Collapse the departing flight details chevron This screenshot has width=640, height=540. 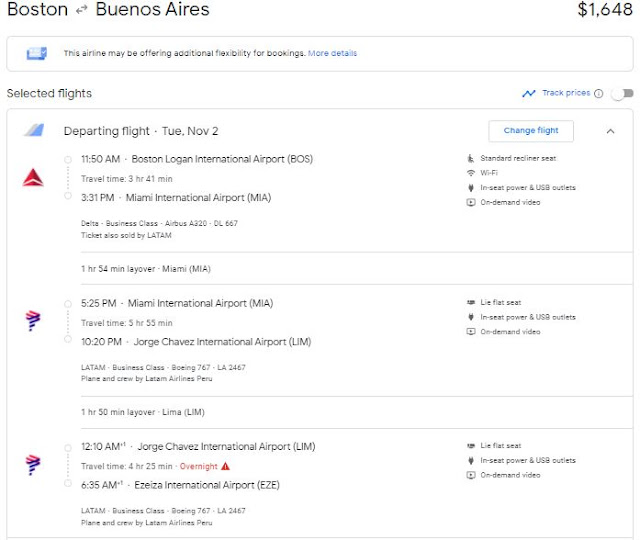[610, 131]
